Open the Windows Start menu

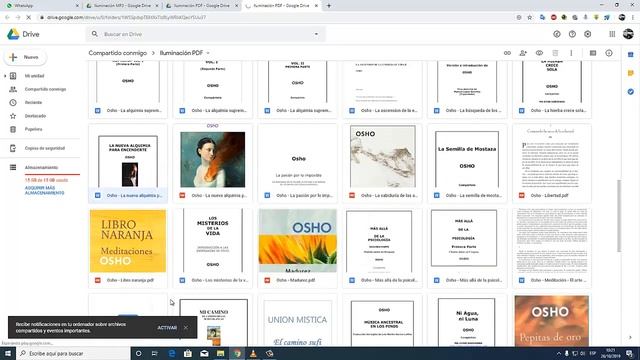8,353
